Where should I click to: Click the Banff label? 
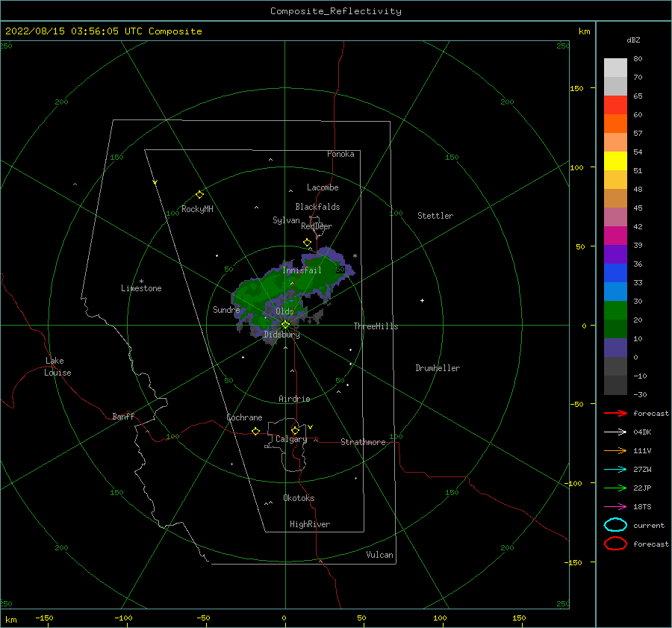[123, 416]
